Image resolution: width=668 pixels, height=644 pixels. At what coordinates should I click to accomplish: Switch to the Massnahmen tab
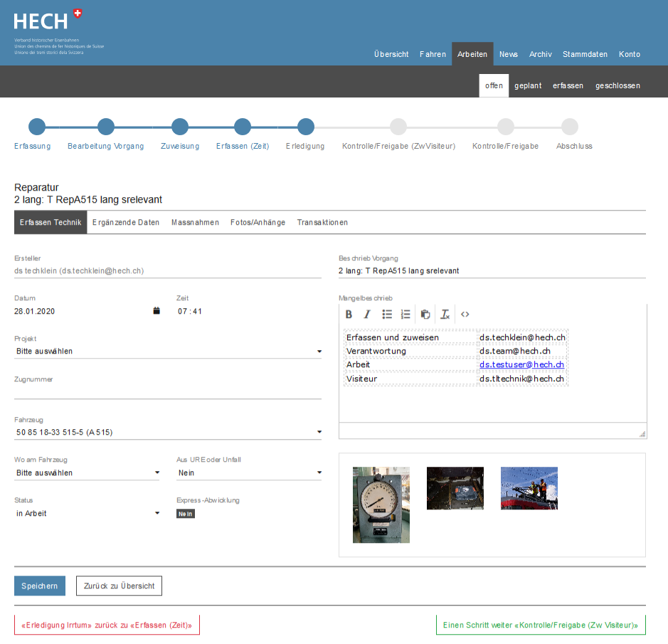[x=195, y=223]
